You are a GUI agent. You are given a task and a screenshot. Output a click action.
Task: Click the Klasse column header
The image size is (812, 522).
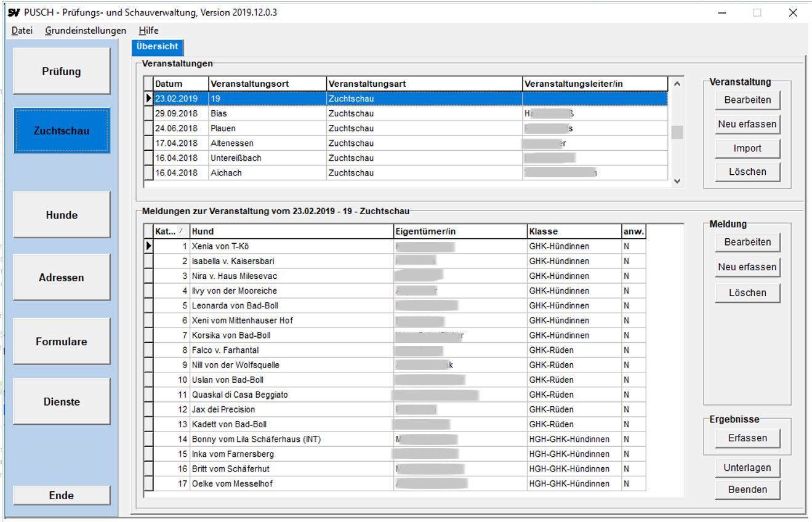click(574, 231)
